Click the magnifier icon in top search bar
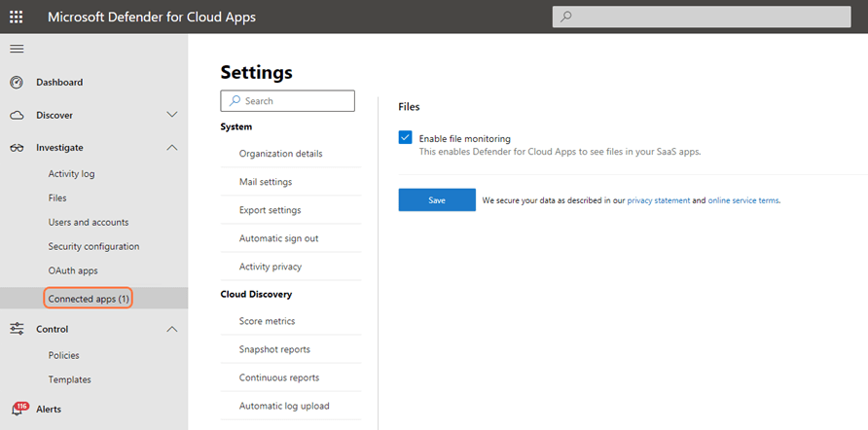Screen dimensions: 868x430 tap(566, 17)
